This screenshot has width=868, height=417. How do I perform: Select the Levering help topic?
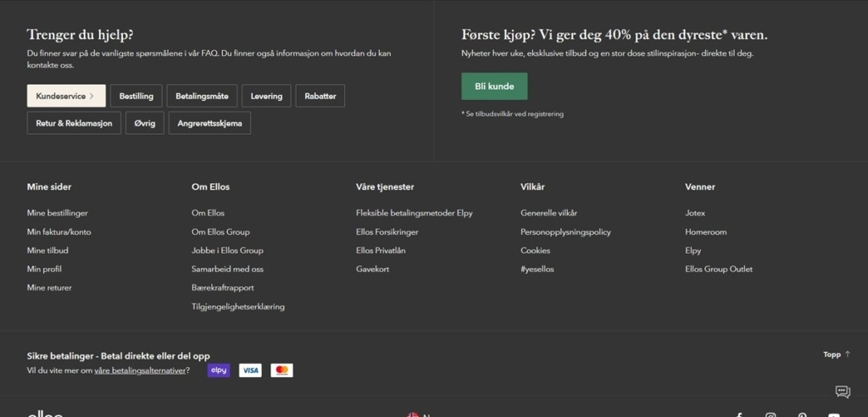[x=266, y=96]
